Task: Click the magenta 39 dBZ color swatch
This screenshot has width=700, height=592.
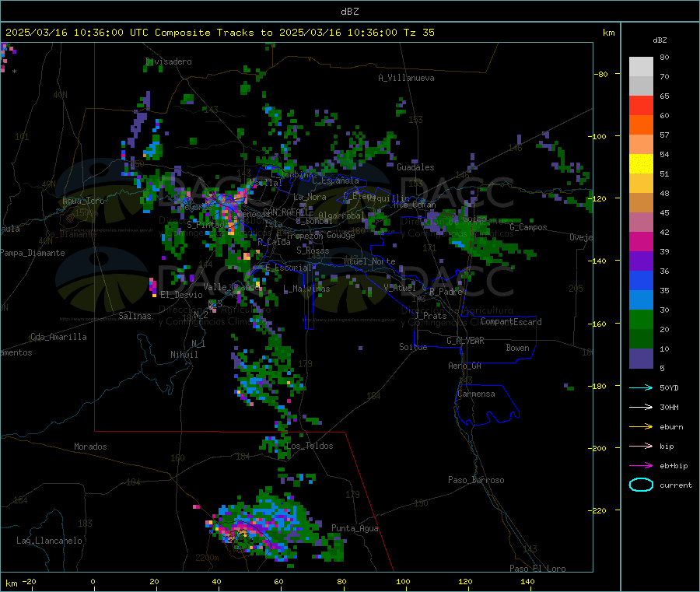Action: [x=641, y=241]
